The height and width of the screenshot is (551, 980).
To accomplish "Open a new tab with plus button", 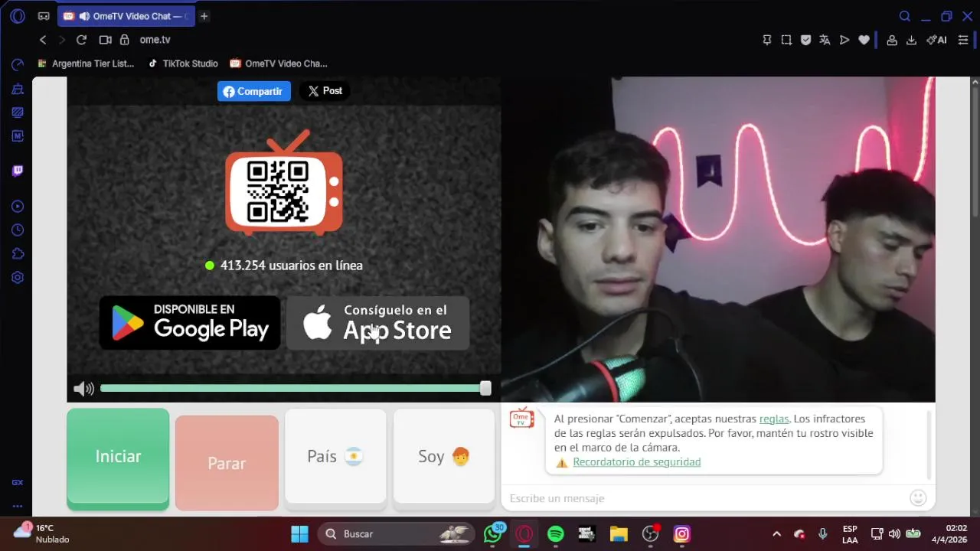I will pyautogui.click(x=204, y=16).
